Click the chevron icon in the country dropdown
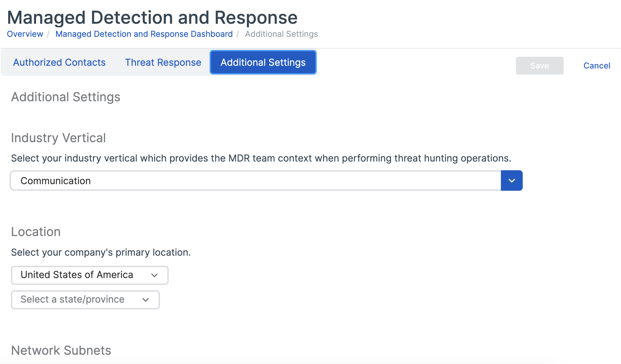The height and width of the screenshot is (364, 621). pos(154,275)
